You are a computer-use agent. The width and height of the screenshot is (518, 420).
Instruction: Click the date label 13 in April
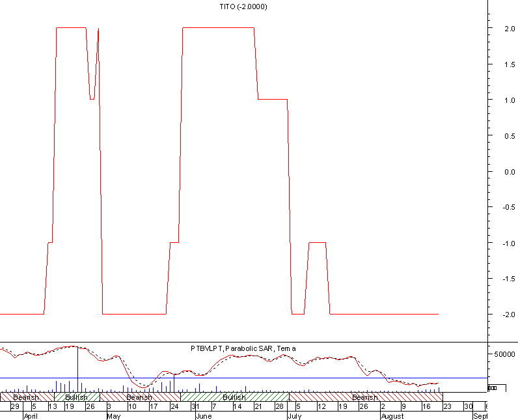point(53,406)
